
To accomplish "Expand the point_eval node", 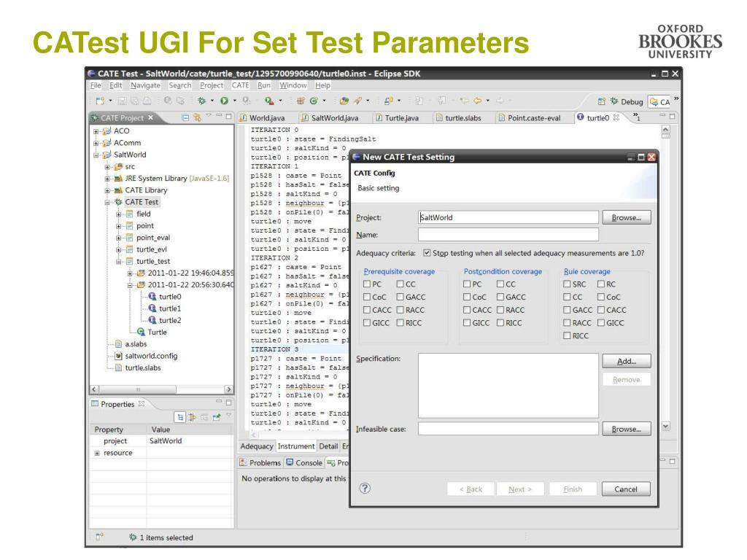I will [x=119, y=238].
